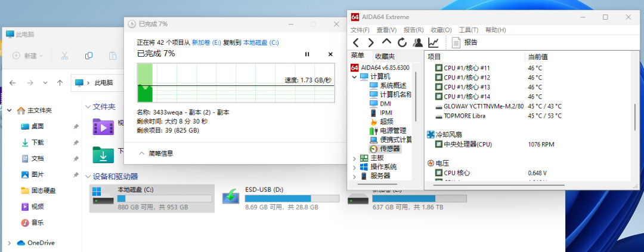
Task: Select the 本地磁盘 (C:) drive
Action: tap(152, 198)
